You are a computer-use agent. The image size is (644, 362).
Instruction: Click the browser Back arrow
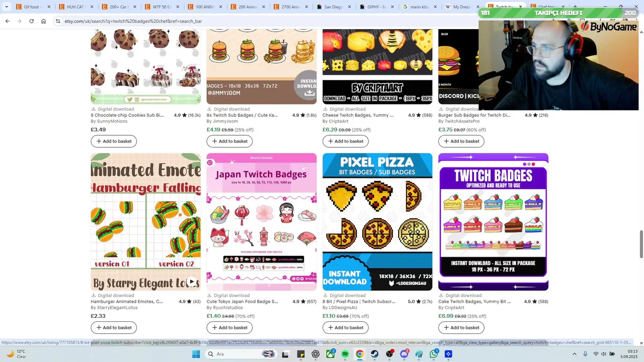click(x=7, y=21)
